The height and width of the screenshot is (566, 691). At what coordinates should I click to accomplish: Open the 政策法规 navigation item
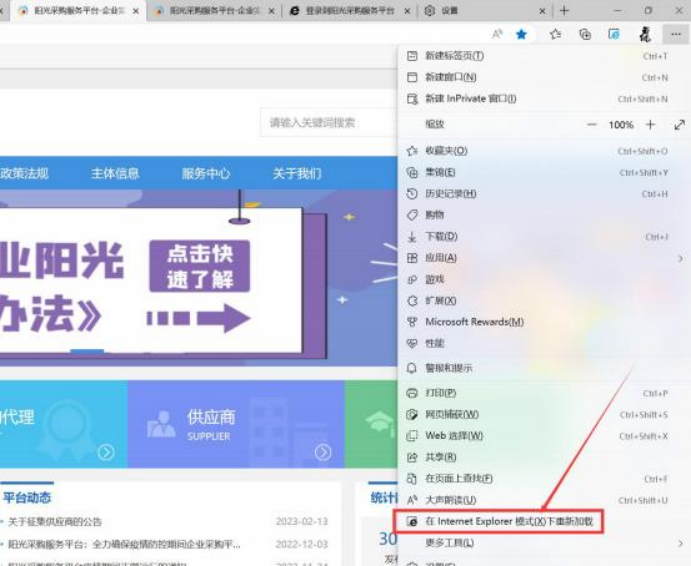[x=24, y=174]
